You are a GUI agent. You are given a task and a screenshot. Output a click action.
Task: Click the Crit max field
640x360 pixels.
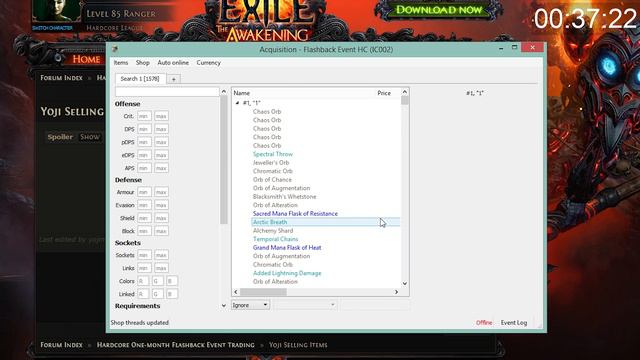(161, 116)
